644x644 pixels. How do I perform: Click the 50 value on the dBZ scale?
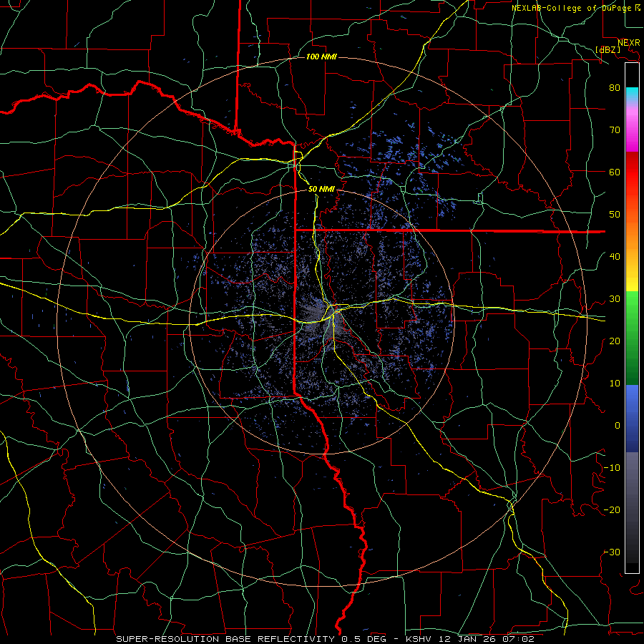click(615, 214)
